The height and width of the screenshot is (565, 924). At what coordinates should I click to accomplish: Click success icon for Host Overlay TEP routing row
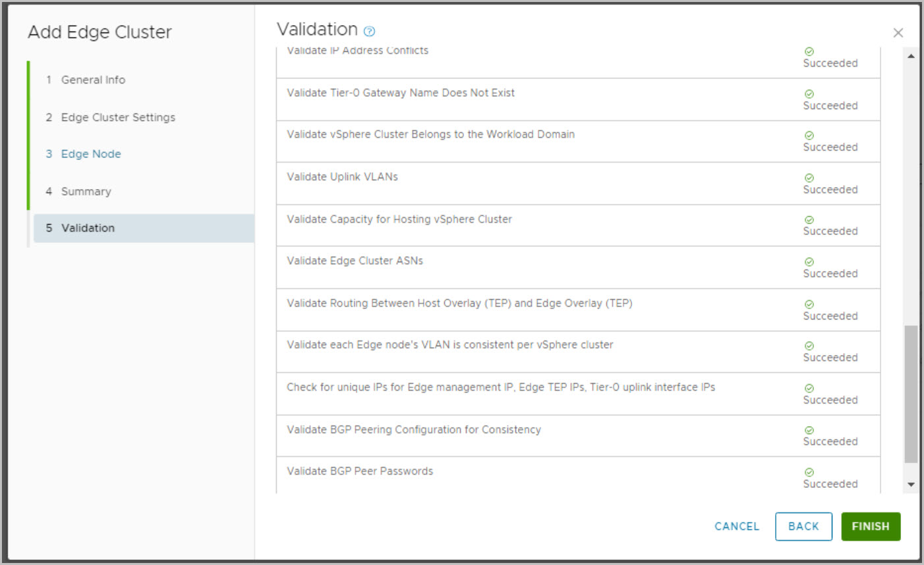point(809,304)
